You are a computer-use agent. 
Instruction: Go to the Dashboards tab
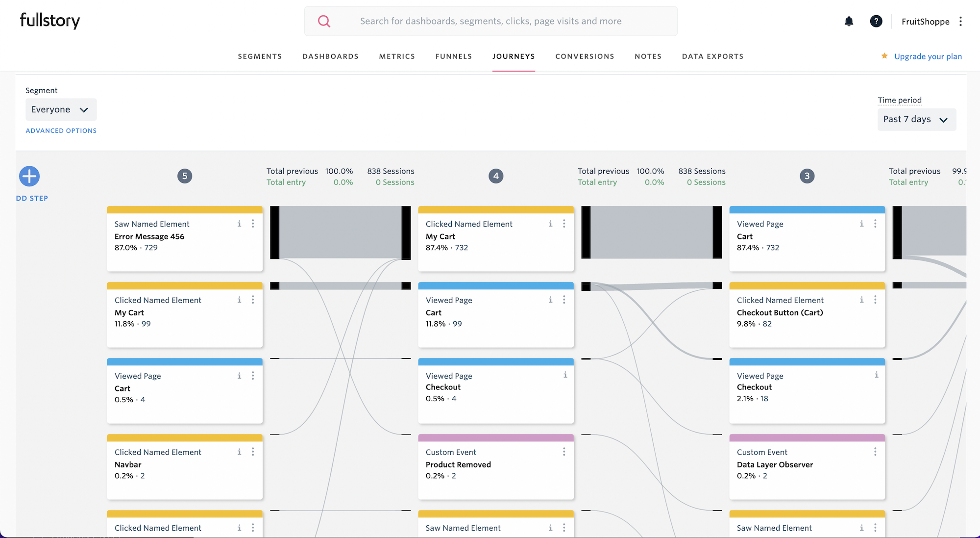tap(330, 56)
